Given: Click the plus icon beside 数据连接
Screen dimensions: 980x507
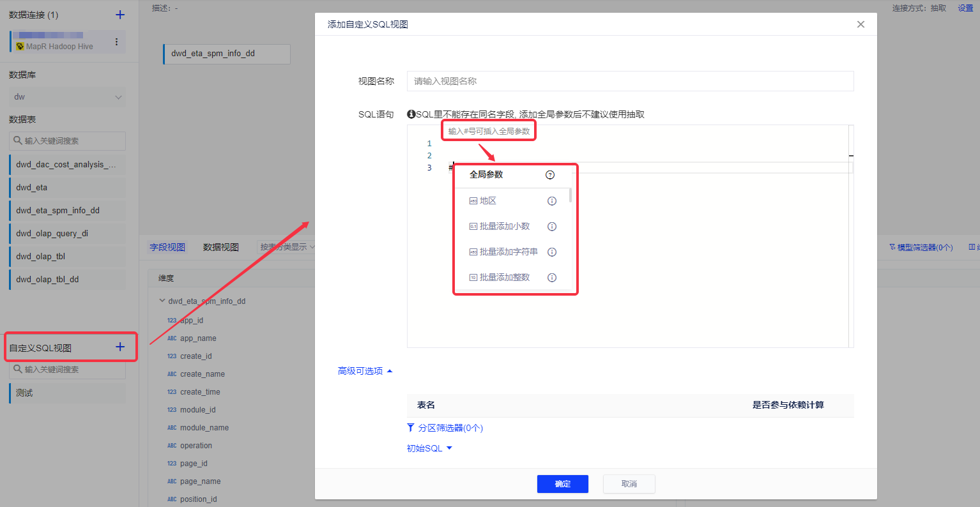Looking at the screenshot, I should (x=120, y=15).
